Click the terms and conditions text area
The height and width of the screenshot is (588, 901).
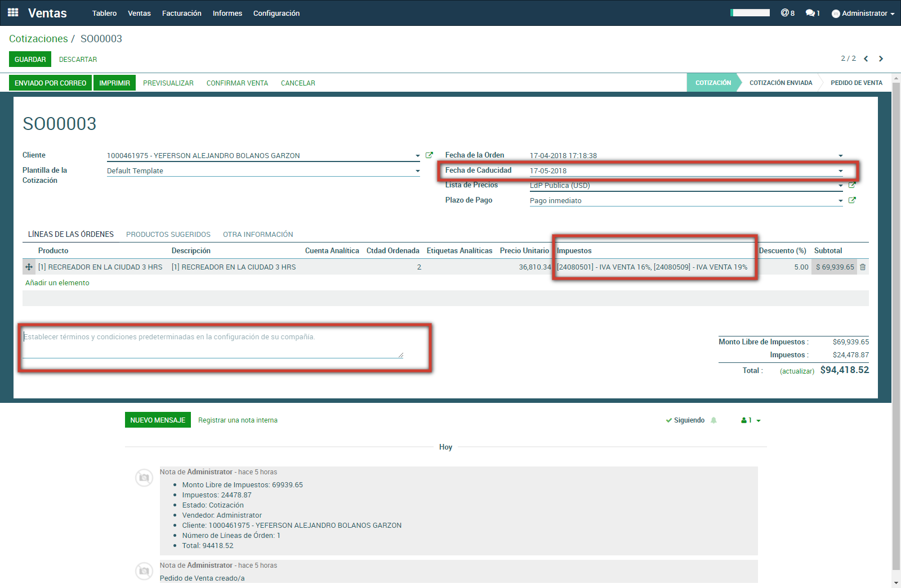(x=213, y=344)
